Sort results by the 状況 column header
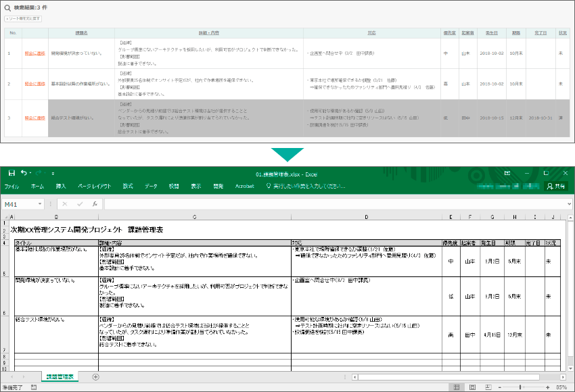The height and width of the screenshot is (392, 575). click(563, 33)
